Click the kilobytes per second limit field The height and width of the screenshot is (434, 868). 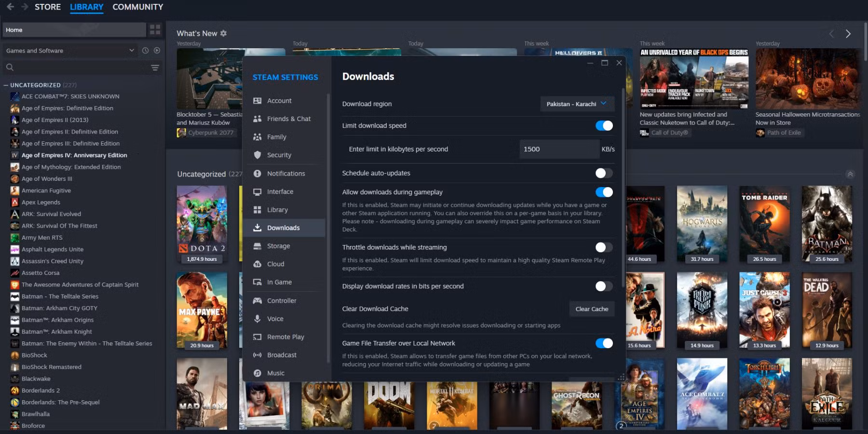pyautogui.click(x=558, y=149)
